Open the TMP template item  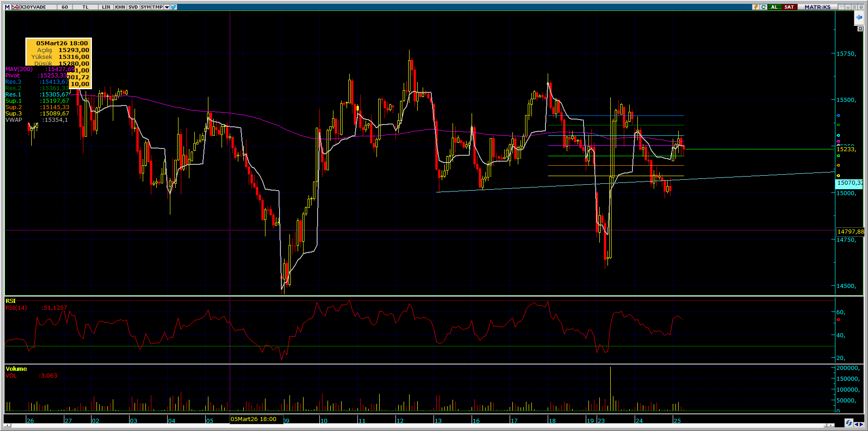(157, 7)
